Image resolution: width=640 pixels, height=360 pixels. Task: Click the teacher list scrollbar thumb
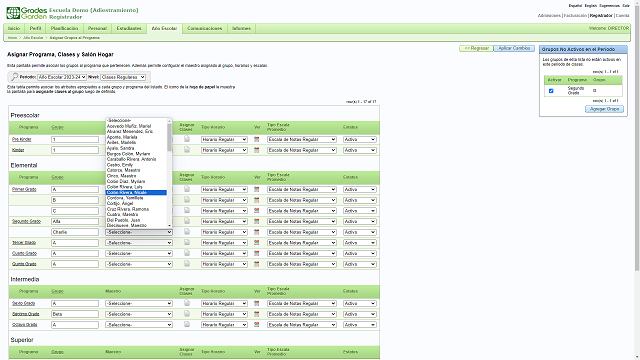[x=169, y=137]
